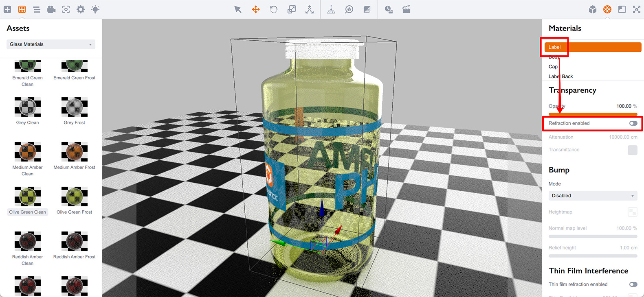Click the Opacity value 100.00
This screenshot has height=297, width=644.
coord(624,106)
